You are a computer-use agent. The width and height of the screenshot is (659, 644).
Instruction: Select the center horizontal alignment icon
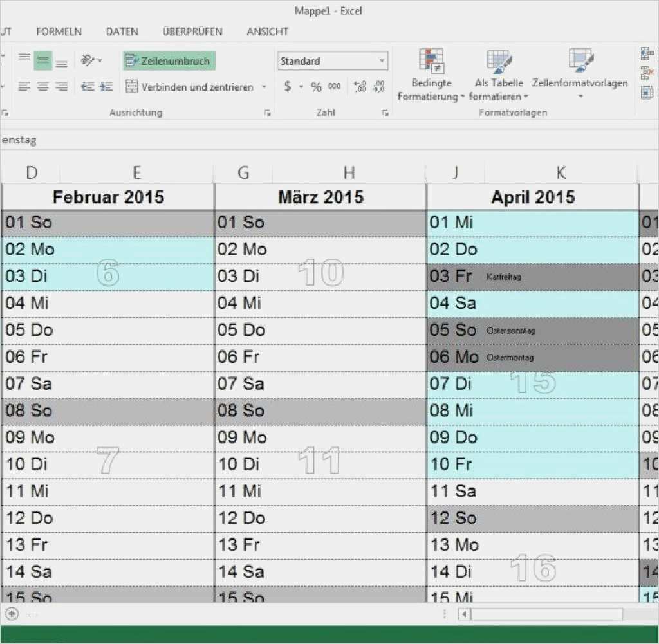(x=42, y=86)
